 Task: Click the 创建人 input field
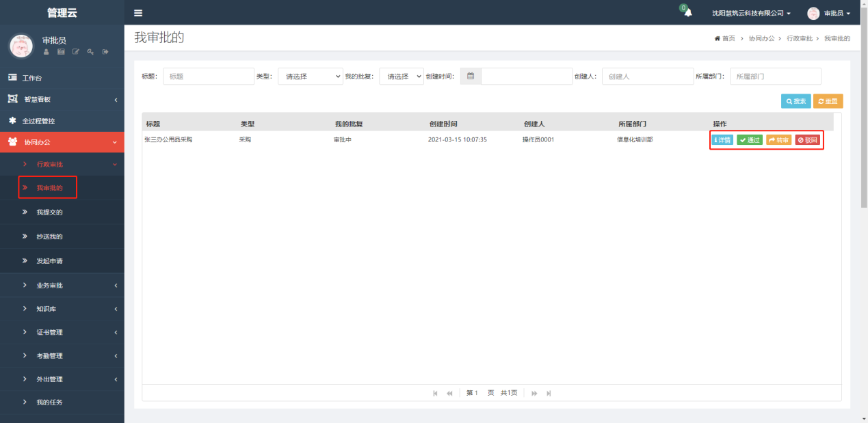(648, 77)
